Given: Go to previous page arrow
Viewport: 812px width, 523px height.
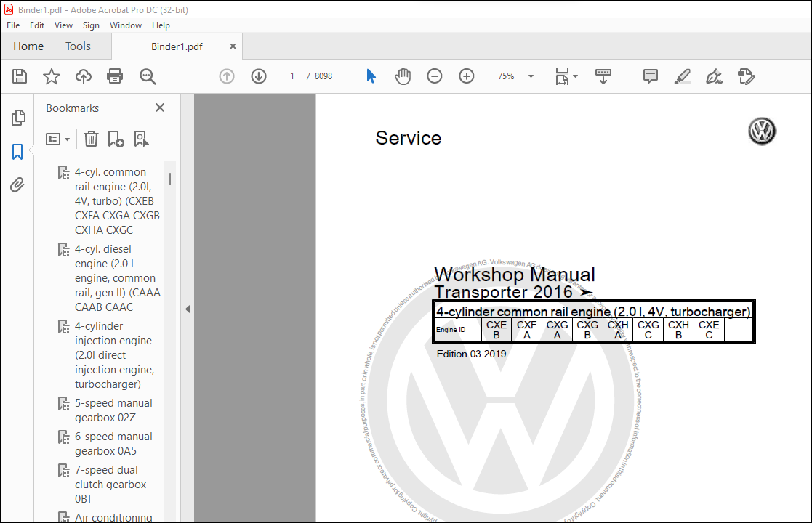Looking at the screenshot, I should [227, 76].
